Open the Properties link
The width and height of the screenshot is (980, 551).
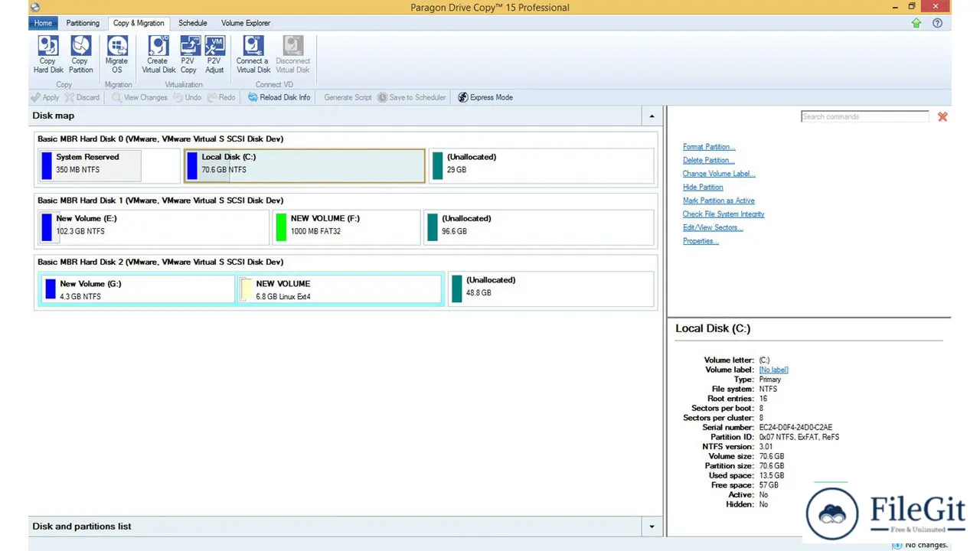tap(701, 241)
